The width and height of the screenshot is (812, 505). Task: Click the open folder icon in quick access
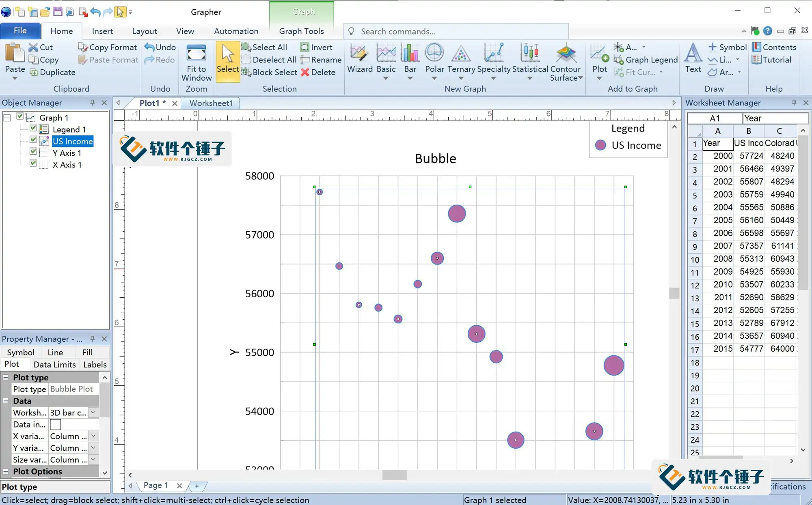coord(45,11)
